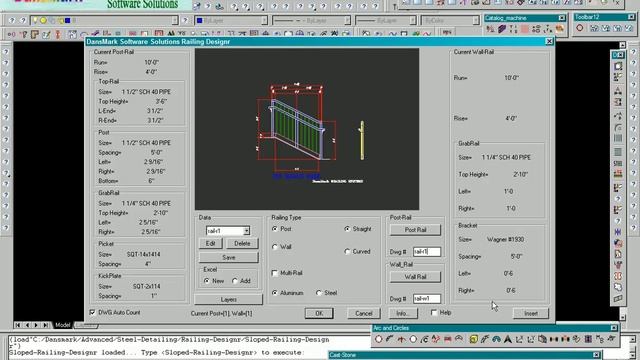Click the arc with letter C icon in Arc and Circles

pos(424,339)
